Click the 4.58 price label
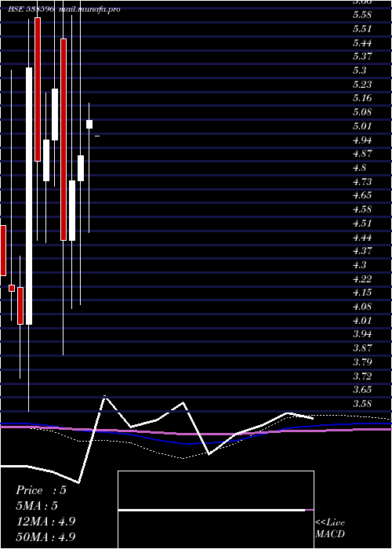This screenshot has height=549, width=392. click(362, 209)
